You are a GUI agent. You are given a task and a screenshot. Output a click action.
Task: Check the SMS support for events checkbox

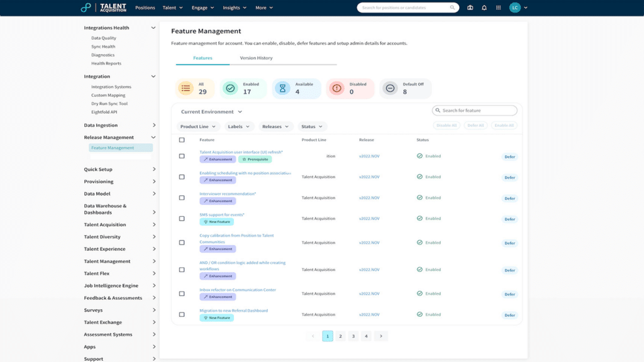click(x=182, y=219)
